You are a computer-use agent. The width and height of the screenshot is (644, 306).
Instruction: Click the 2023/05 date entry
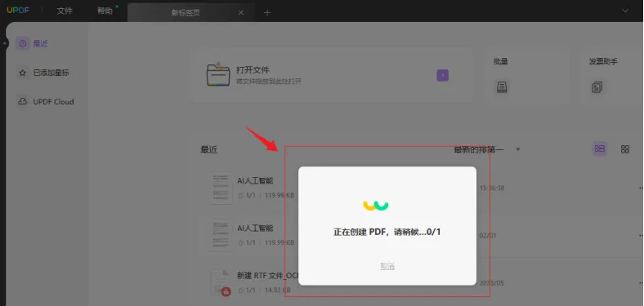click(492, 283)
